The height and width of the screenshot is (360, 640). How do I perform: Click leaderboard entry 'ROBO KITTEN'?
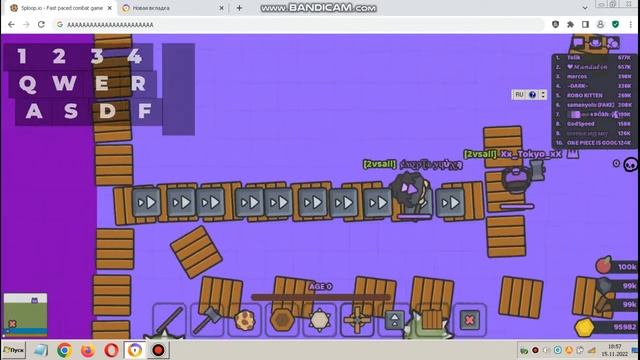594,95
